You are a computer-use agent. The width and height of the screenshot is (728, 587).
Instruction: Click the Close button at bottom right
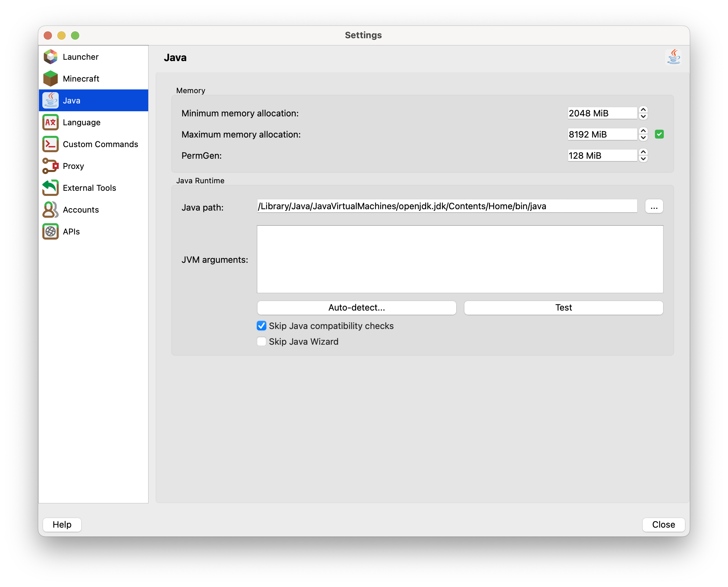click(663, 525)
